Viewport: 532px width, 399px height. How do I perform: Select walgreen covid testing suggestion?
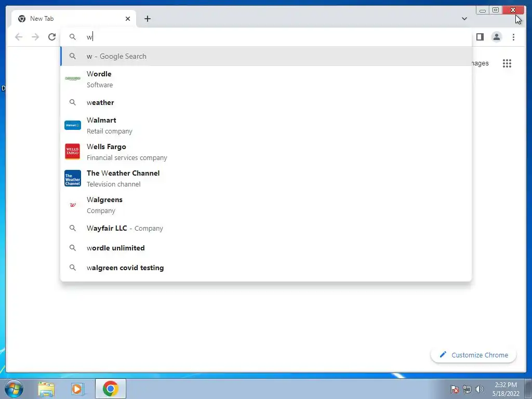pos(266,268)
